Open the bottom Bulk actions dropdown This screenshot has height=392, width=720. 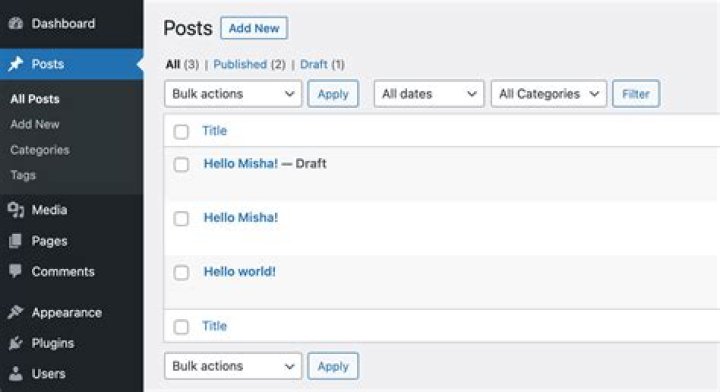[x=233, y=366]
